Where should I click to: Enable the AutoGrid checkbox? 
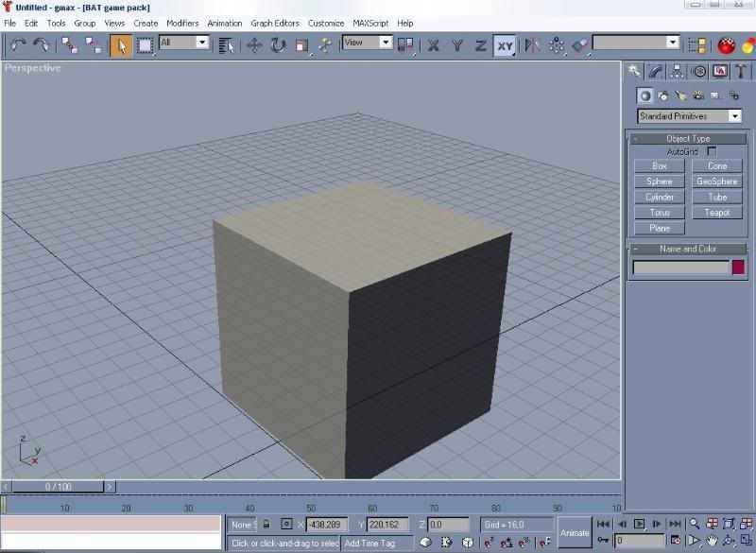click(x=712, y=151)
